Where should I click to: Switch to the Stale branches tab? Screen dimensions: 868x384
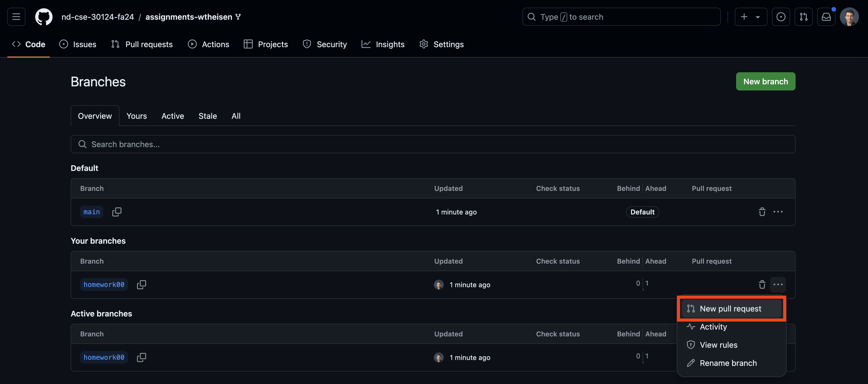[207, 116]
